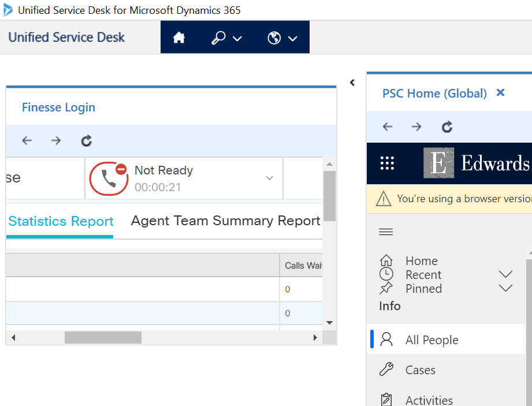Click the Home entry in the sitemap

click(x=421, y=260)
